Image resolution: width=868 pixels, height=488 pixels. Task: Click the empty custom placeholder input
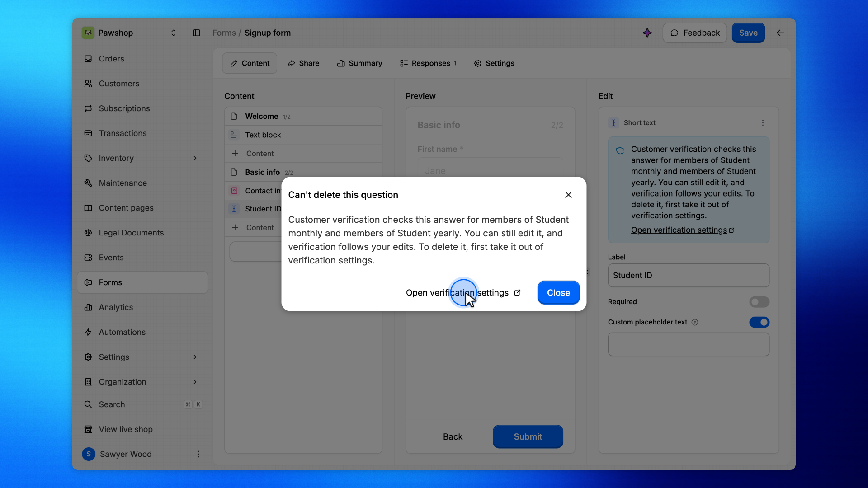tap(689, 344)
